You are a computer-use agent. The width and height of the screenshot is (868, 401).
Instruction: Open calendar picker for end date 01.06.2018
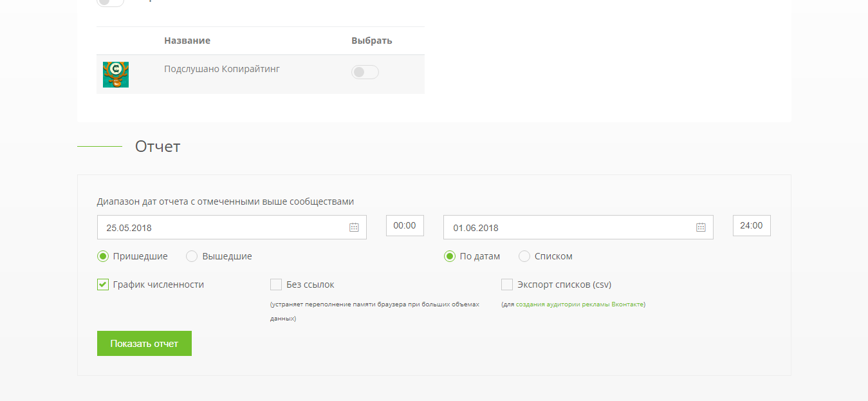pos(701,227)
